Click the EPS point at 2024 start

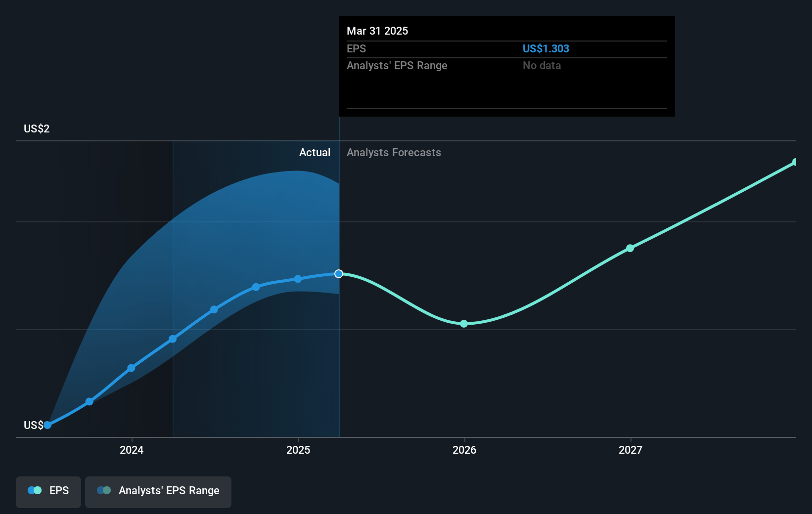(x=131, y=368)
